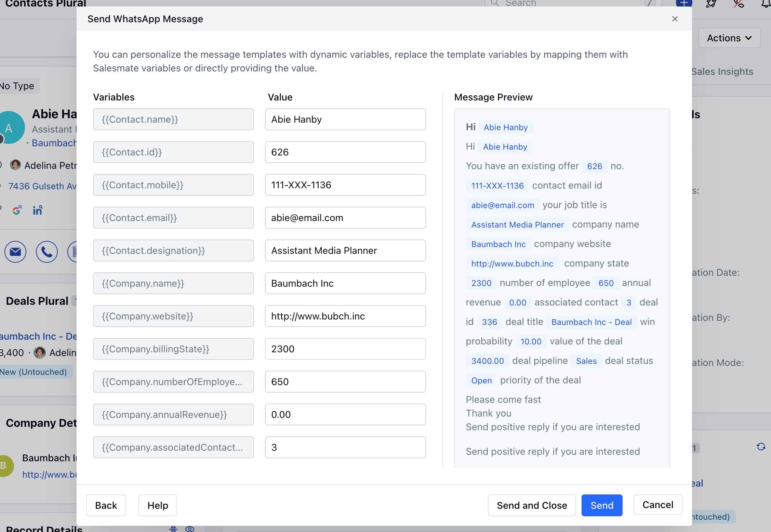Close the Send WhatsApp Message dialog

(x=675, y=19)
